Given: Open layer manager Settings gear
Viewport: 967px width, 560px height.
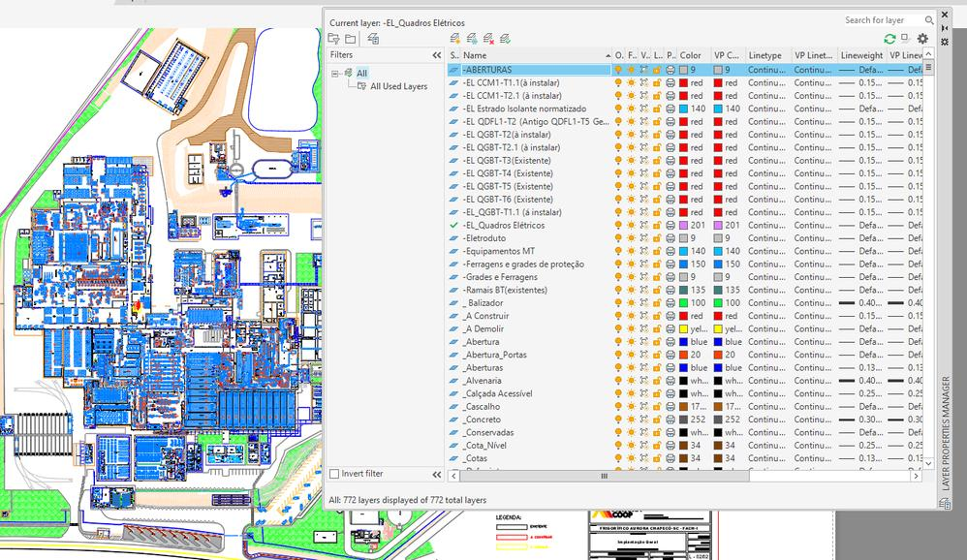Looking at the screenshot, I should pos(922,39).
